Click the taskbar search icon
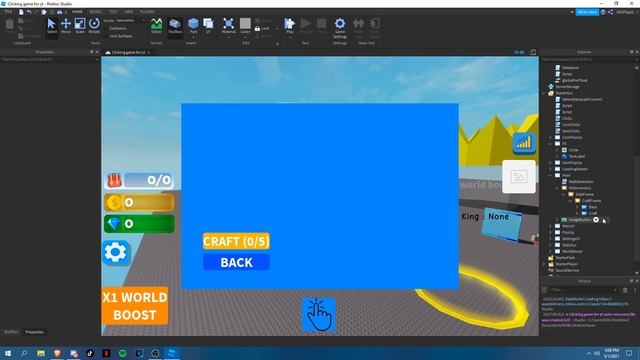The height and width of the screenshot is (360, 640). point(24,353)
